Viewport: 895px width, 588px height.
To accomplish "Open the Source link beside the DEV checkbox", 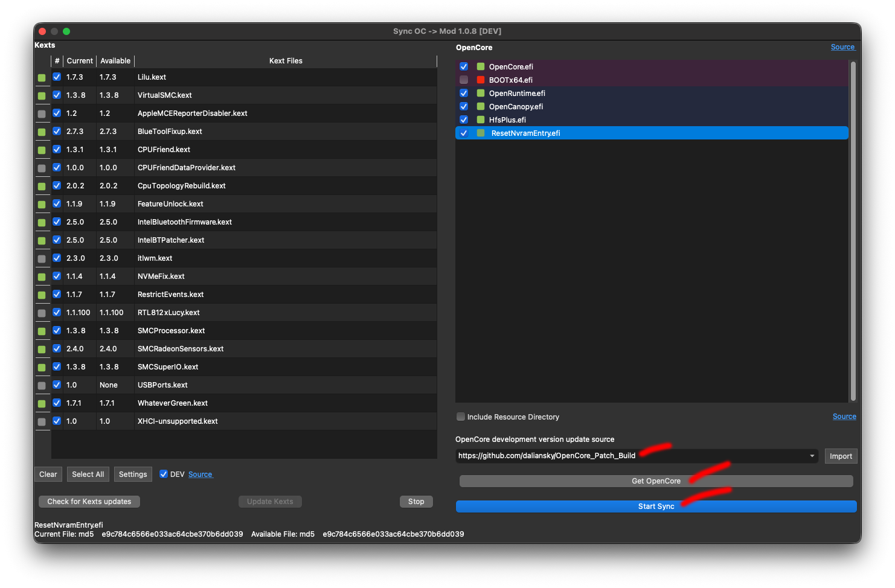I will [x=200, y=475].
